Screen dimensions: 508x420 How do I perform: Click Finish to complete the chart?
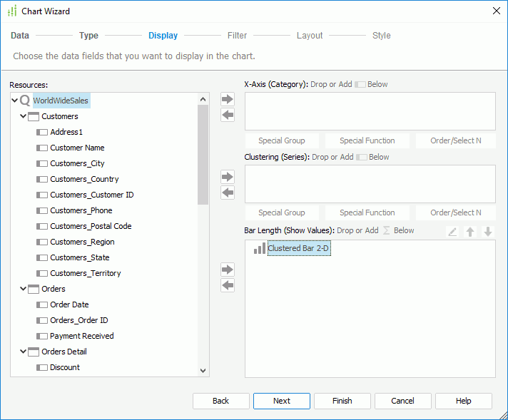(x=342, y=401)
